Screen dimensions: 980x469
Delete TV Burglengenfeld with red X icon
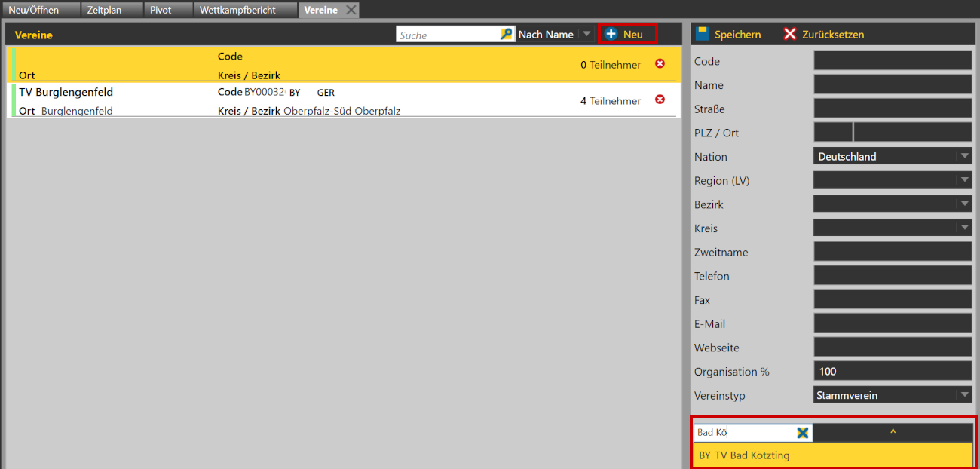pyautogui.click(x=660, y=100)
